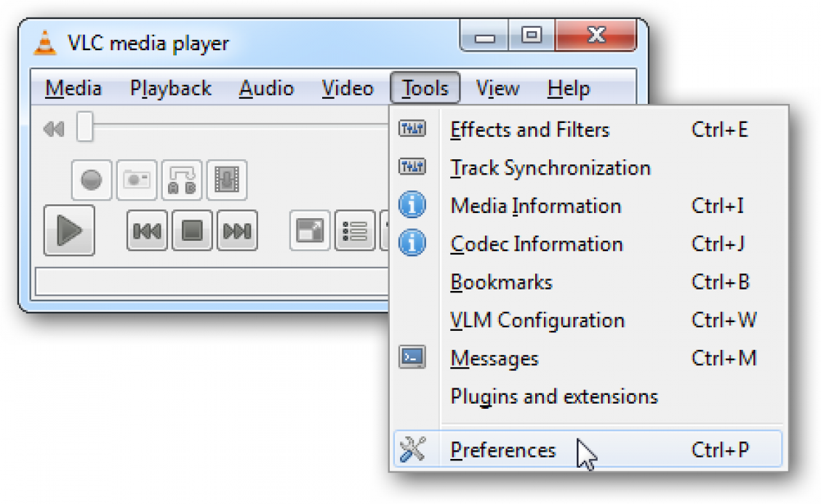Click the playback position track
This screenshot has height=504, width=821.
click(241, 127)
